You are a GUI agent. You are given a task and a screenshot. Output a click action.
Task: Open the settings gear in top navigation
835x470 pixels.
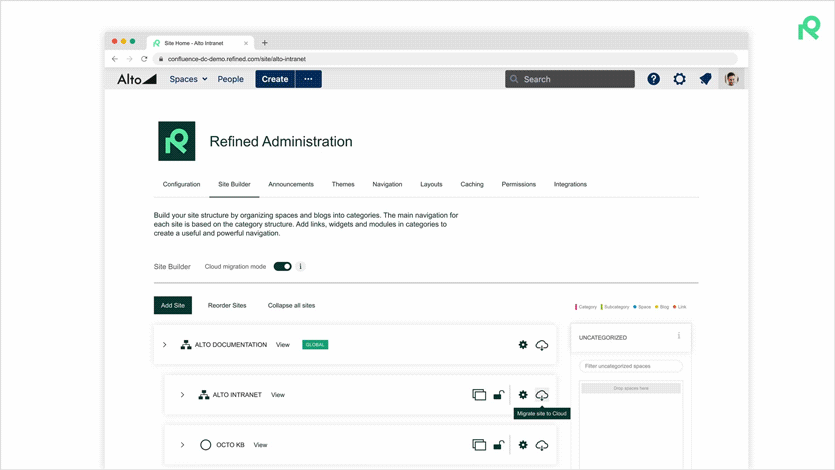680,79
